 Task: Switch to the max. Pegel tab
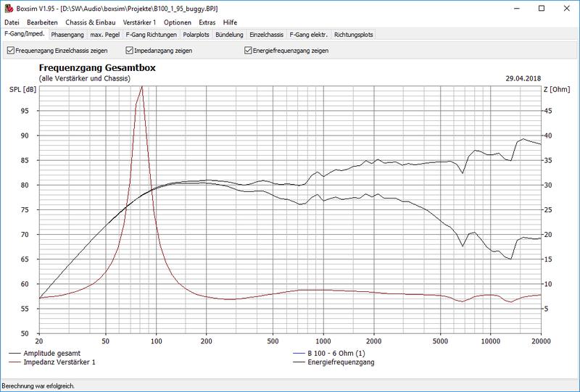[105, 35]
